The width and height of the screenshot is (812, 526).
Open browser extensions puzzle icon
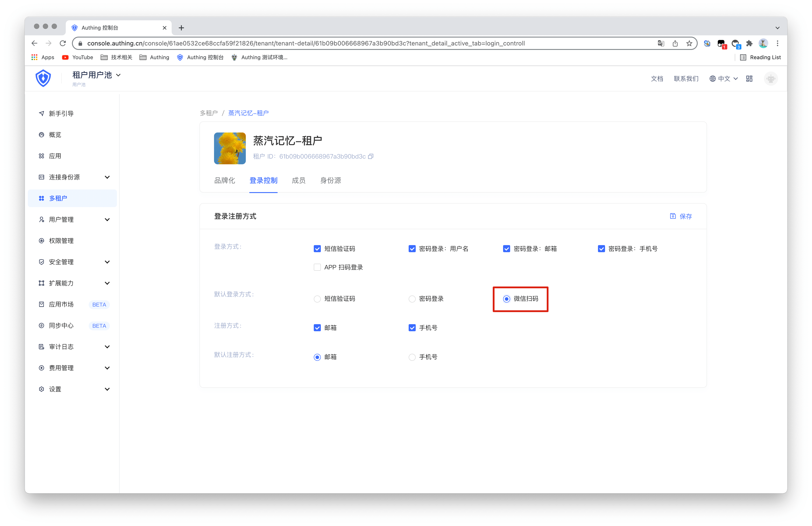point(749,43)
